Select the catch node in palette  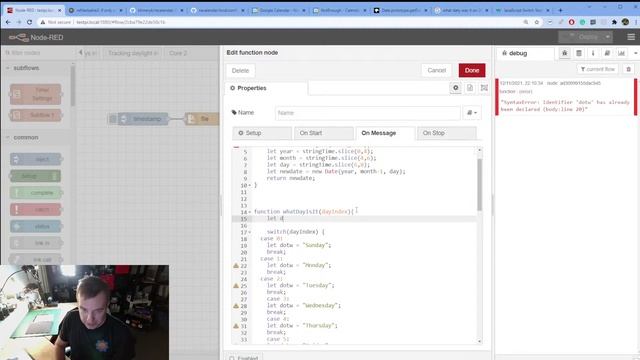[x=36, y=209]
